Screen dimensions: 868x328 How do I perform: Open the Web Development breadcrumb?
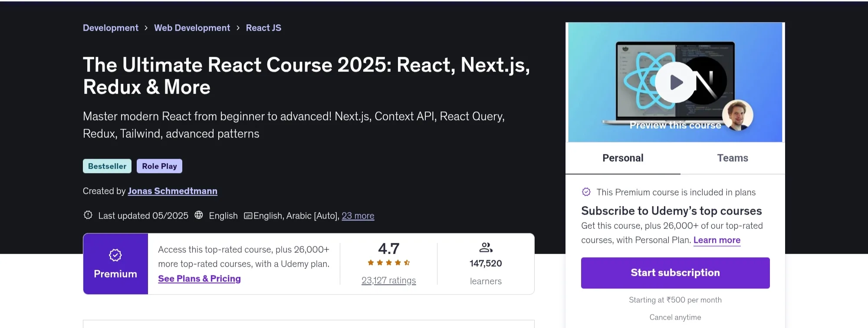192,28
